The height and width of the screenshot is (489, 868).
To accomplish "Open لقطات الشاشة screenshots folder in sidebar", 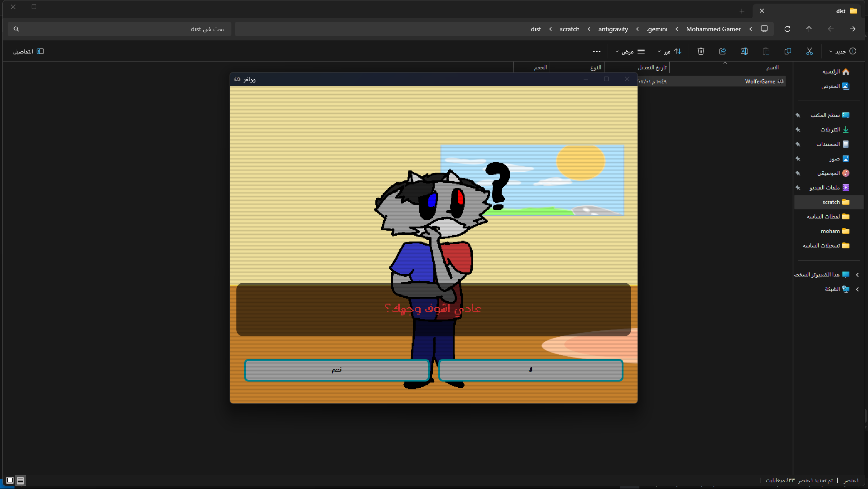I will [828, 217].
